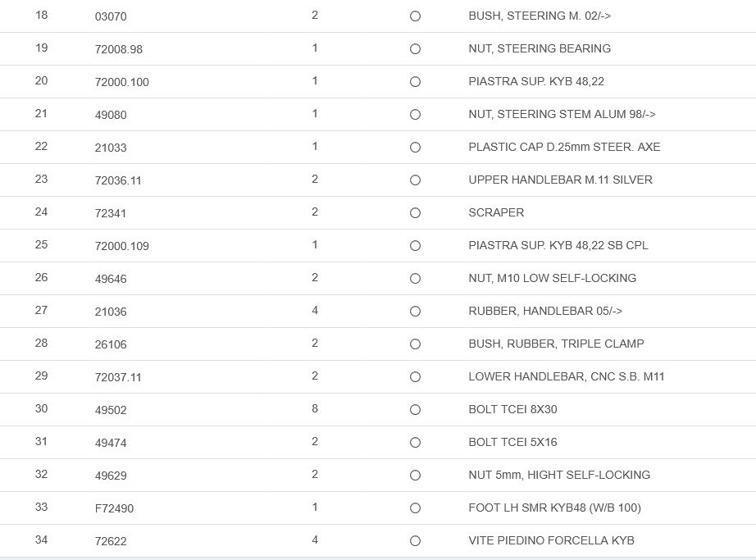
Task: Select radio for LOWER HANDLEBAR, CNC S.B. M11
Action: (x=415, y=377)
